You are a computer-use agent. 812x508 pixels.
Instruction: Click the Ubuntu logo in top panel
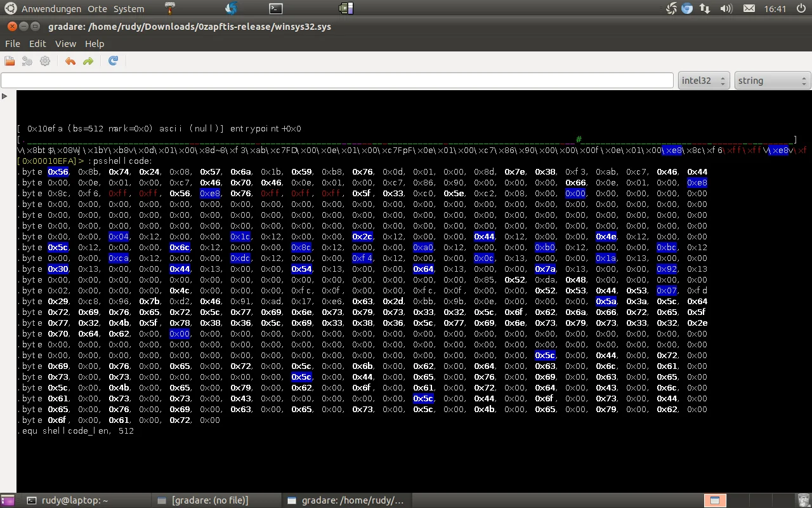tap(11, 8)
